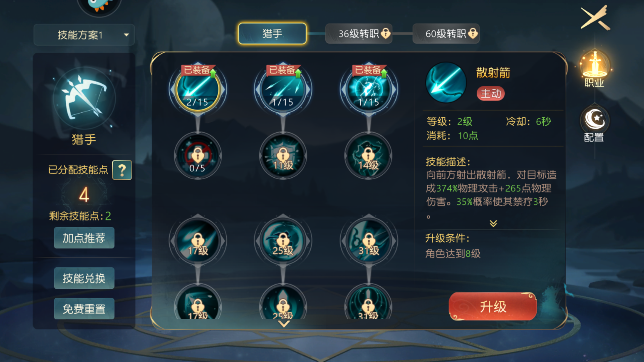Select the lightning arrow skill at 1/15
This screenshot has height=362, width=644.
pyautogui.click(x=369, y=89)
